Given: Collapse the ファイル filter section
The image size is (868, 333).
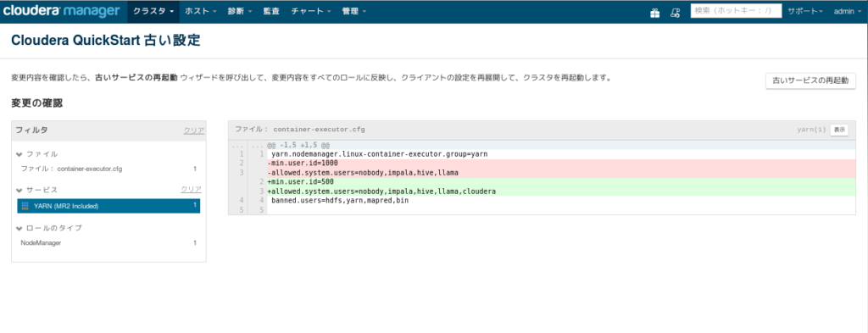Looking at the screenshot, I should (x=37, y=153).
